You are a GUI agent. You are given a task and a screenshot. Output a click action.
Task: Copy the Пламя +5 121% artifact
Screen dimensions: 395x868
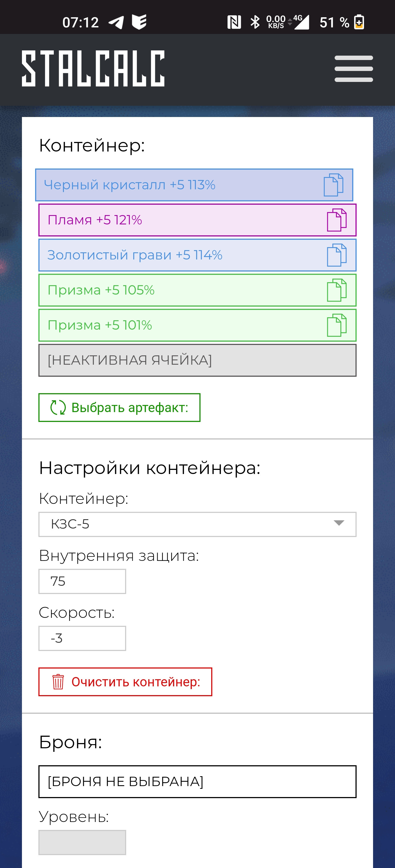pos(337,220)
